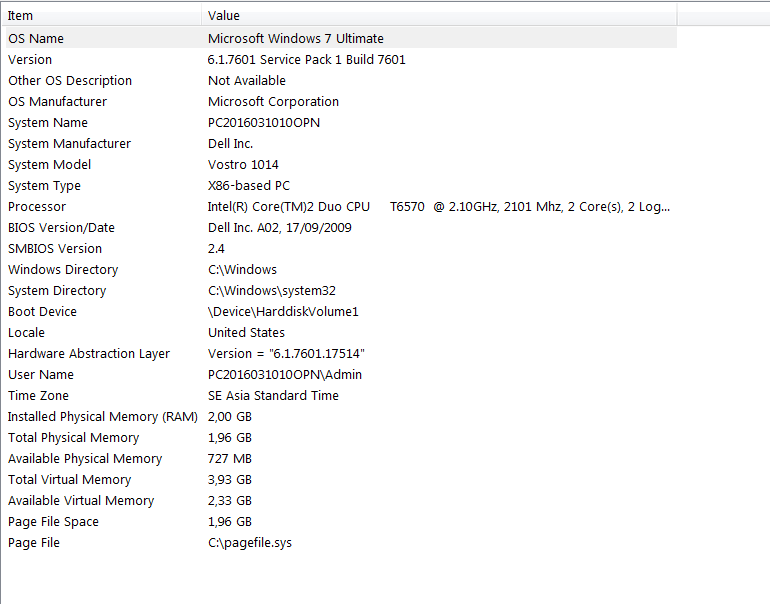Select the System Type row
The width and height of the screenshot is (770, 604).
click(x=341, y=186)
